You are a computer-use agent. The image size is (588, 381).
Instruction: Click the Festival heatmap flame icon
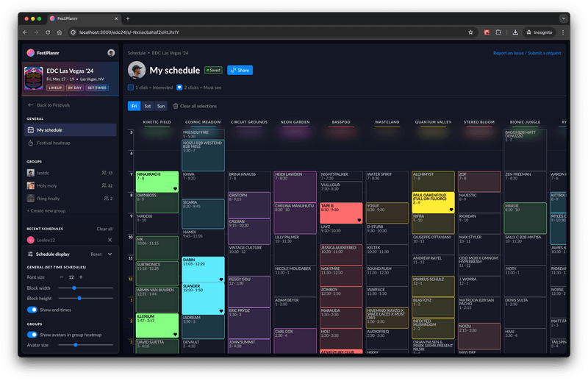click(30, 143)
